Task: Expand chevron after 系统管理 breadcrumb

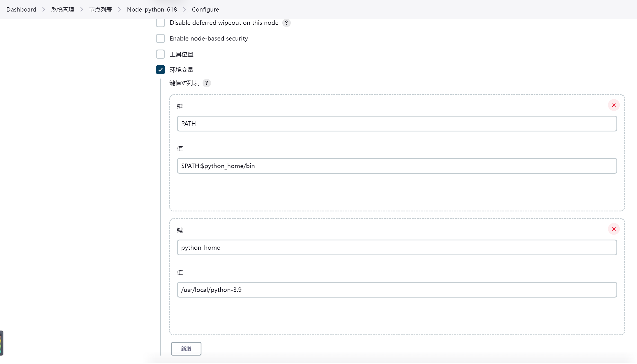Action: [82, 10]
